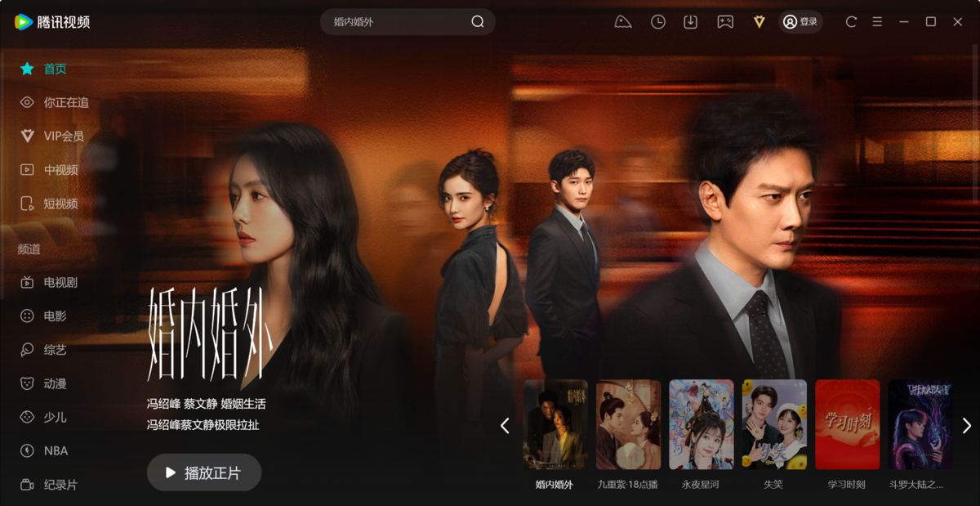Click the 失笑 caption under its poster
This screenshot has width=980, height=506.
773,484
